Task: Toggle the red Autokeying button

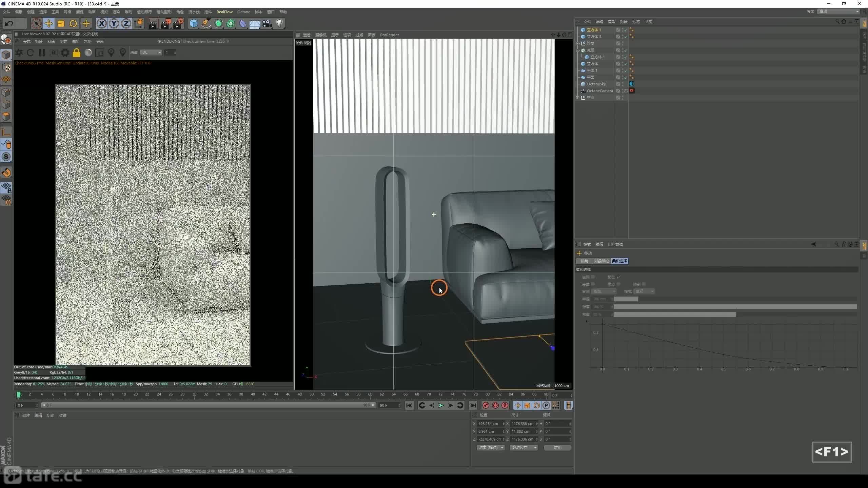Action: pos(495,405)
